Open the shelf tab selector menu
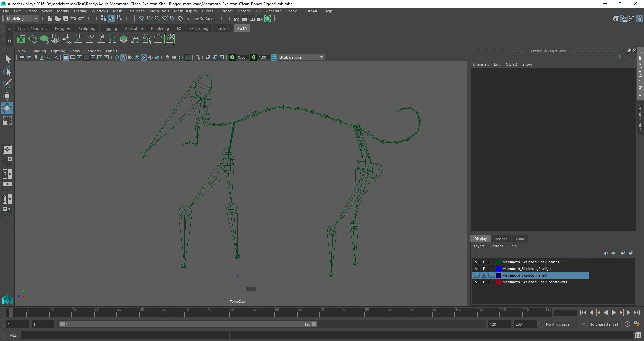This screenshot has width=644, height=341. click(9, 29)
